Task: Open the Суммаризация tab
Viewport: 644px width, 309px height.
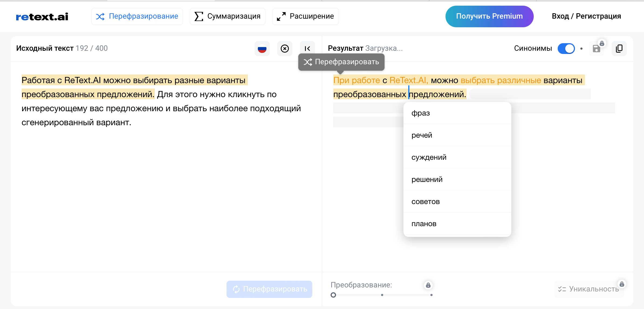Action: click(227, 16)
